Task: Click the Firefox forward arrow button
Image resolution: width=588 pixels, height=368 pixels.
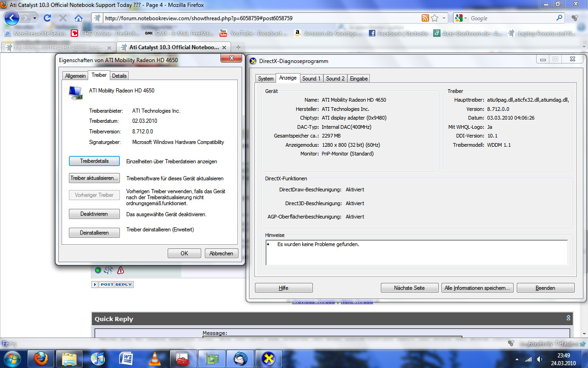Action: coord(26,18)
